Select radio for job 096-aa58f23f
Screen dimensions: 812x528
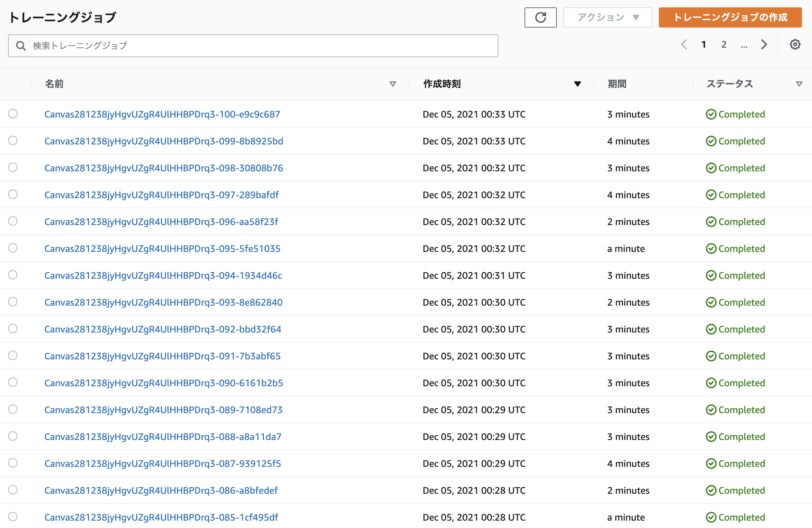tap(13, 221)
